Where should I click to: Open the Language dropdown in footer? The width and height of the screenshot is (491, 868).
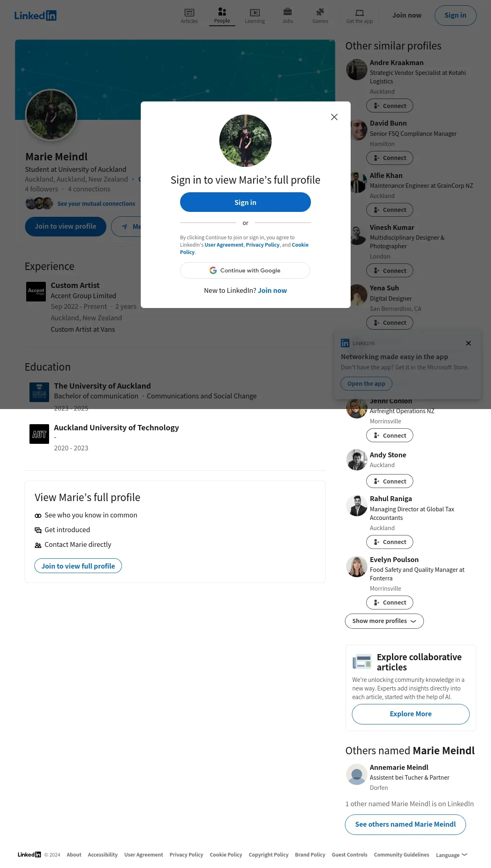(452, 855)
